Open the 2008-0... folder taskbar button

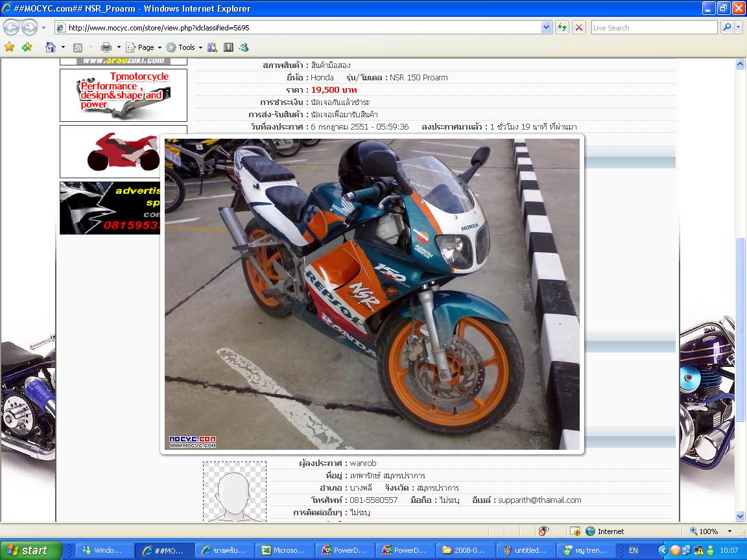[x=464, y=550]
